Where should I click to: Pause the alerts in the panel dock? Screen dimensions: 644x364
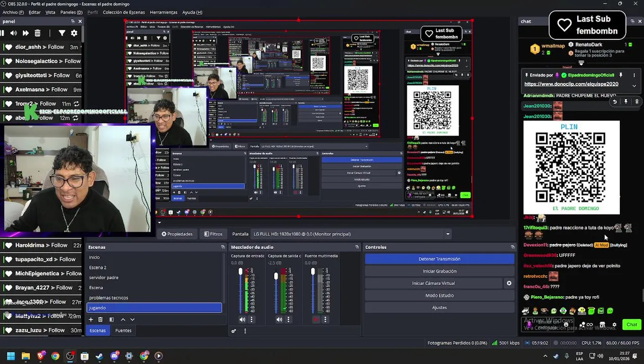coord(2,33)
